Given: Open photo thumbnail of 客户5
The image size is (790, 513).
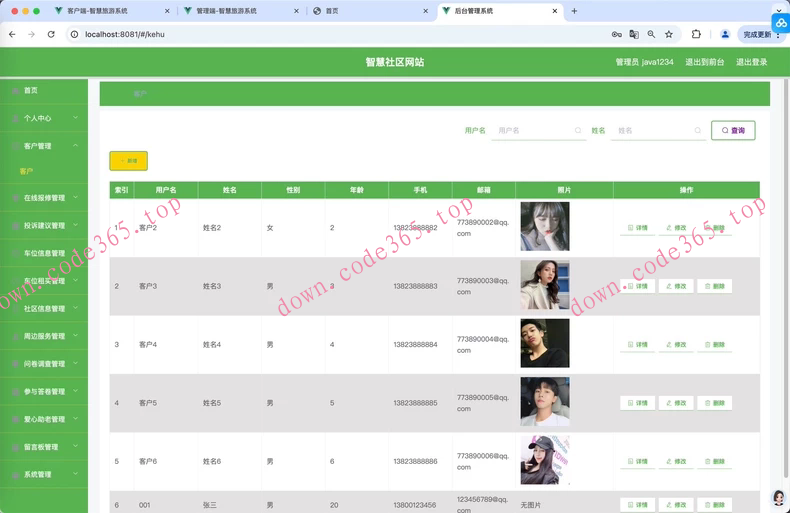Looking at the screenshot, I should click(545, 402).
